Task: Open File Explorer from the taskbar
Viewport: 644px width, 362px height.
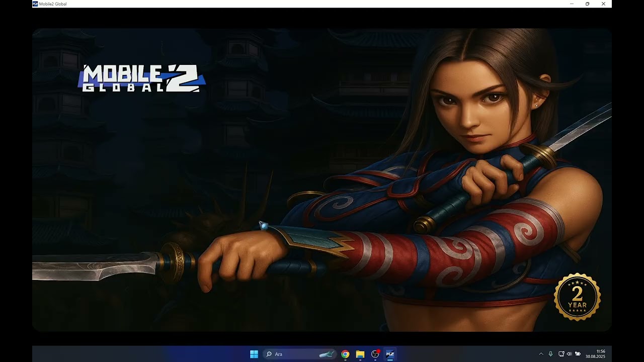Action: click(x=360, y=354)
